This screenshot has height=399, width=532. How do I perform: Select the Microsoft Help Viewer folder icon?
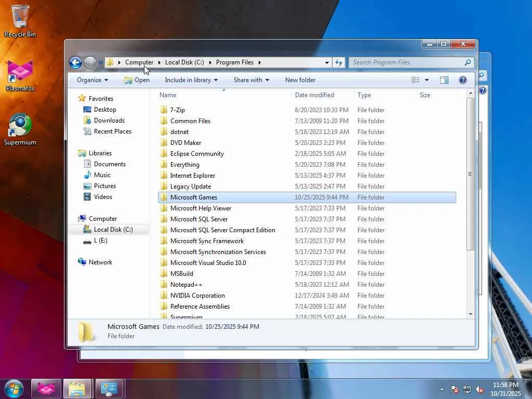tap(164, 208)
